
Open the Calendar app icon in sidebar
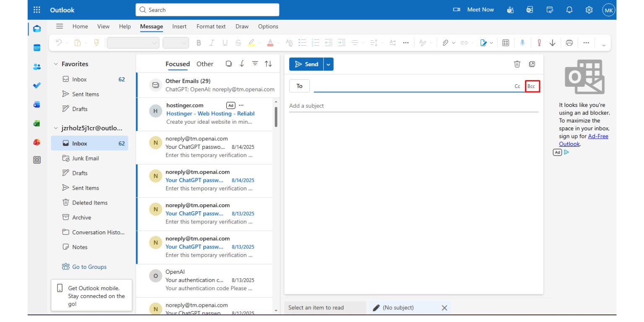point(37,47)
